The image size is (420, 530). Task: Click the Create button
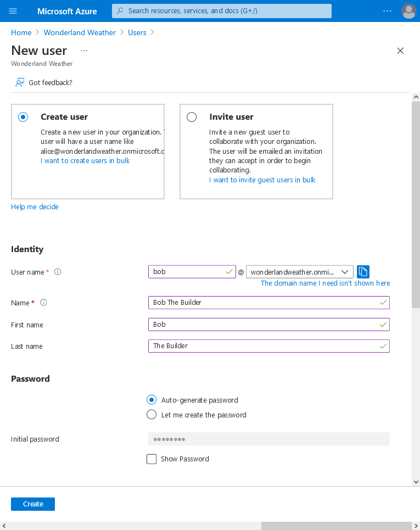point(32,504)
